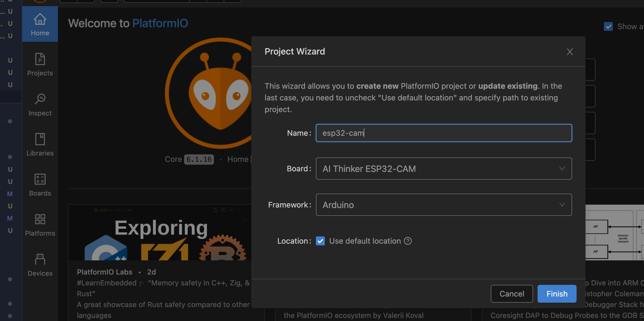
Task: Open the Platforms sidebar icon
Action: click(x=40, y=225)
